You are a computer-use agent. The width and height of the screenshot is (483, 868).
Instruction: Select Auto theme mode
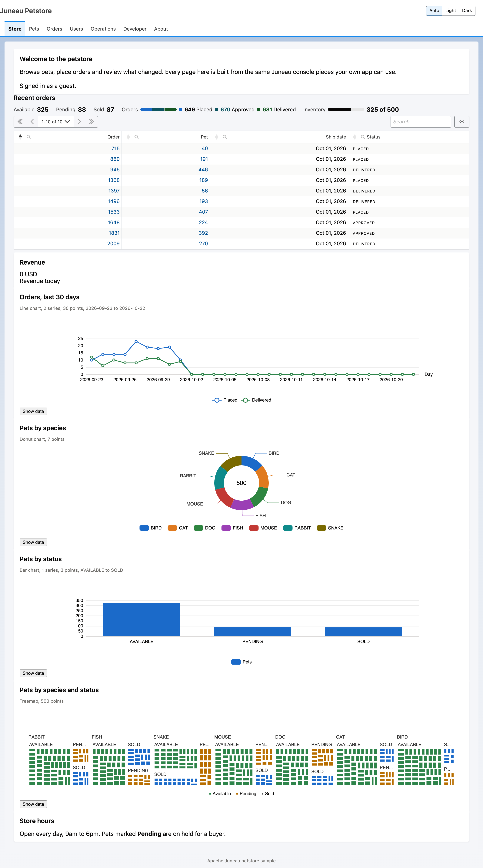[x=434, y=10]
